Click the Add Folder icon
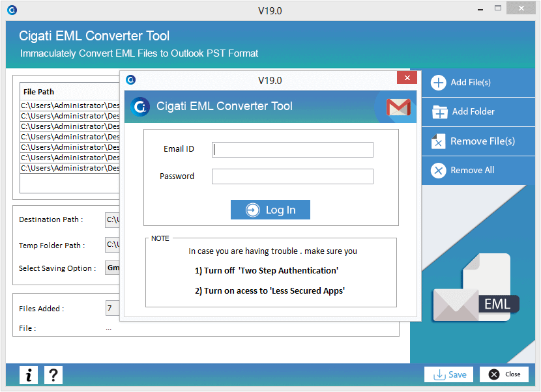Screen dimensions: 541x392 tap(439, 112)
